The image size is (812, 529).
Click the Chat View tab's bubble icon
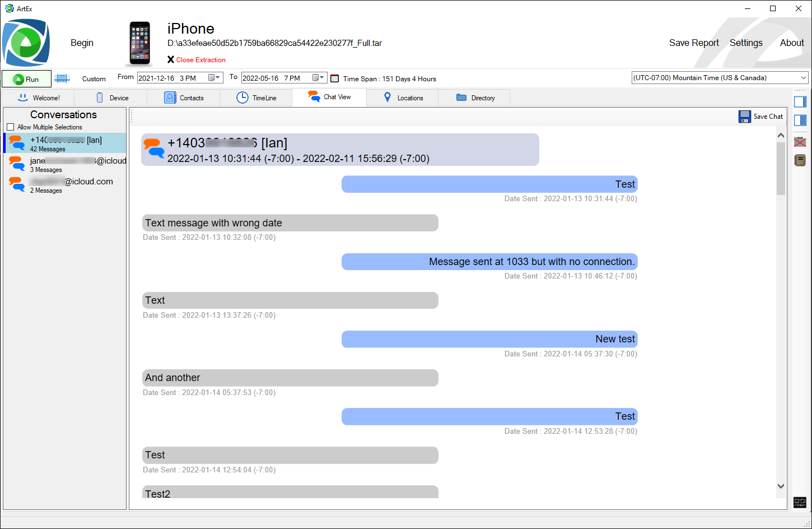314,96
